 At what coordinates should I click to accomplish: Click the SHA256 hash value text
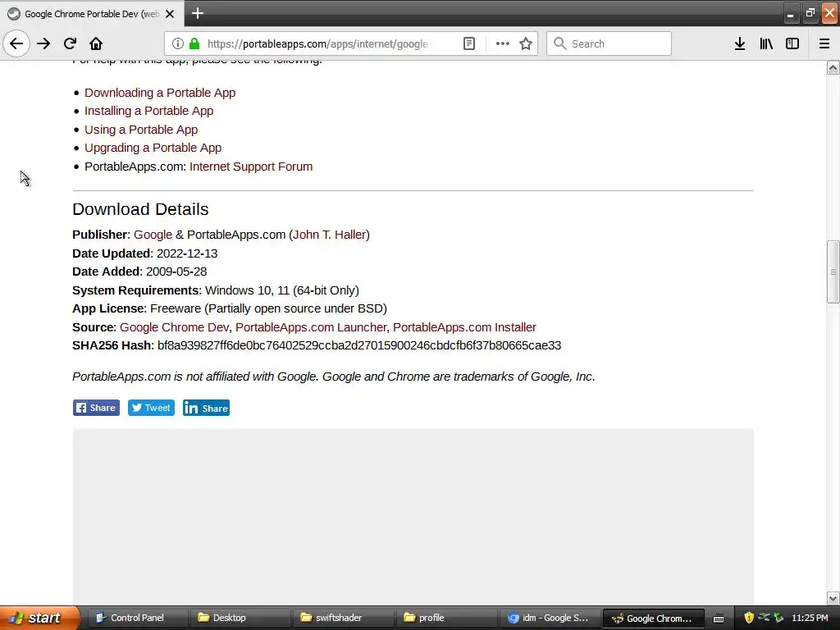tap(359, 345)
